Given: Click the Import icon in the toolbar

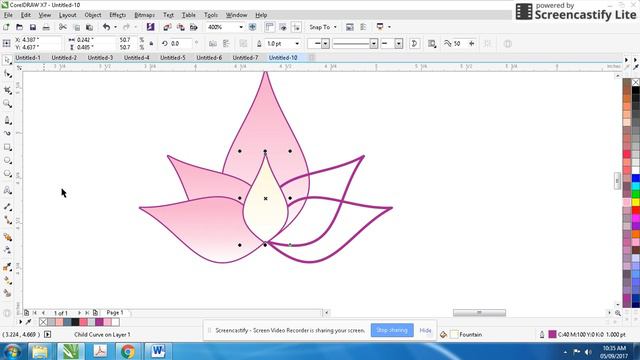Looking at the screenshot, I should point(167,27).
